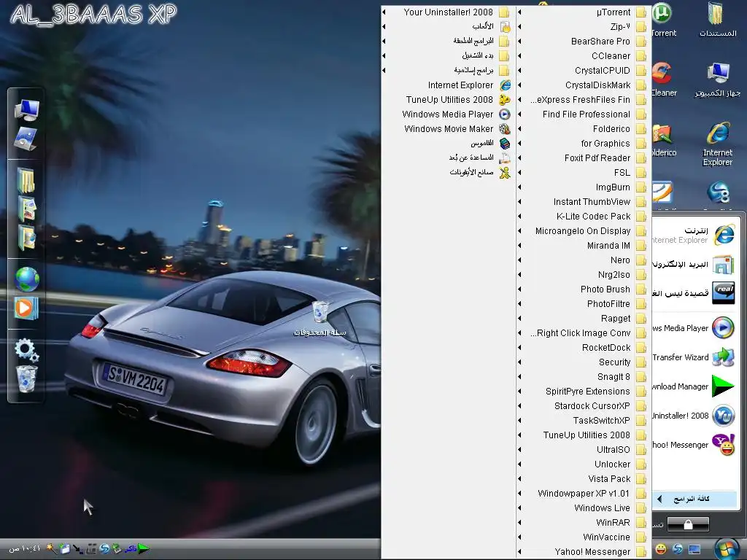
Task: Open Internet Explorer pinned in Start menu
Action: click(693, 235)
